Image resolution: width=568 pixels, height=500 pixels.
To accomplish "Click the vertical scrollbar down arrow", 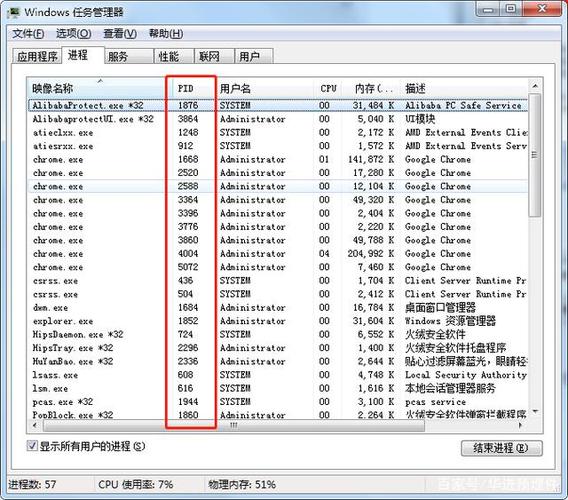I will 535,412.
